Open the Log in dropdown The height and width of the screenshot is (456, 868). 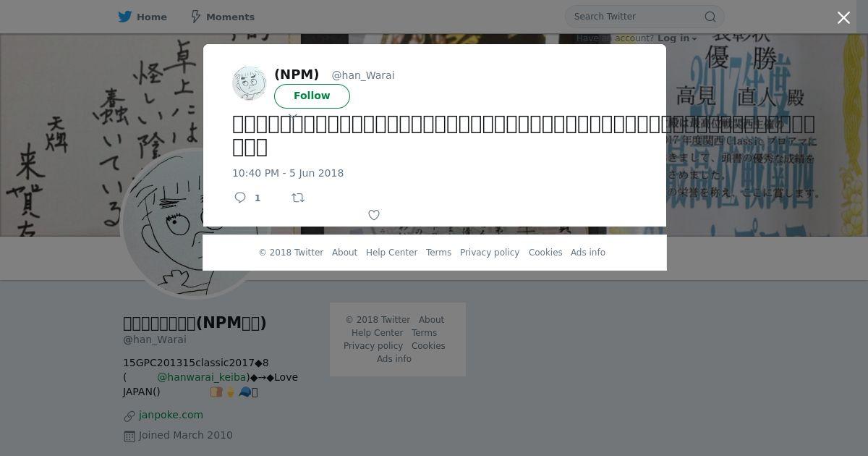[677, 38]
